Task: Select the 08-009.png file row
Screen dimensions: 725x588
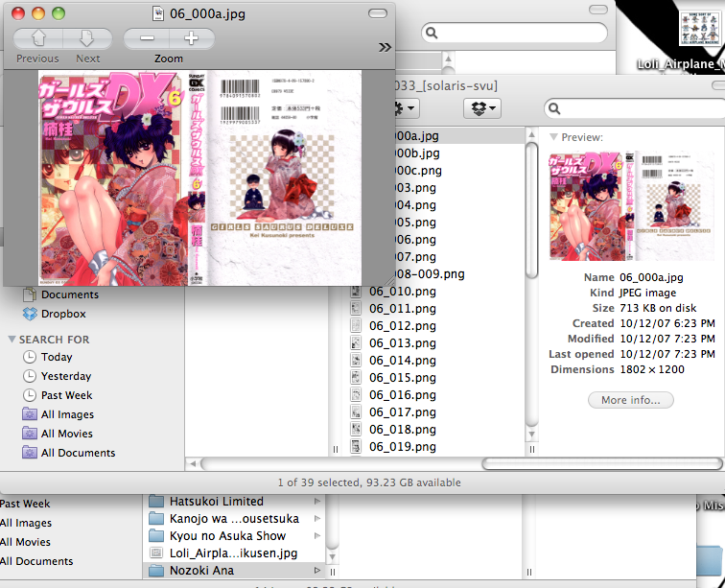Action: tap(459, 274)
